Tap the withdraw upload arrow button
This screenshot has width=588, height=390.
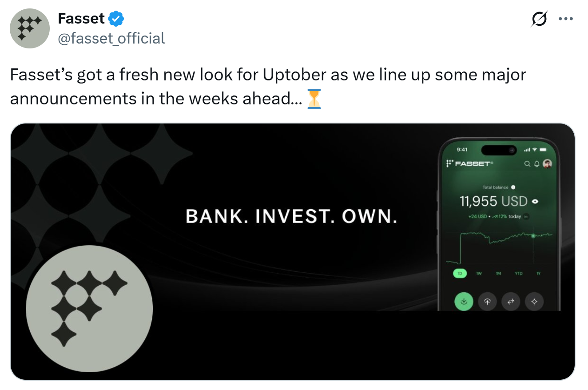(x=487, y=302)
